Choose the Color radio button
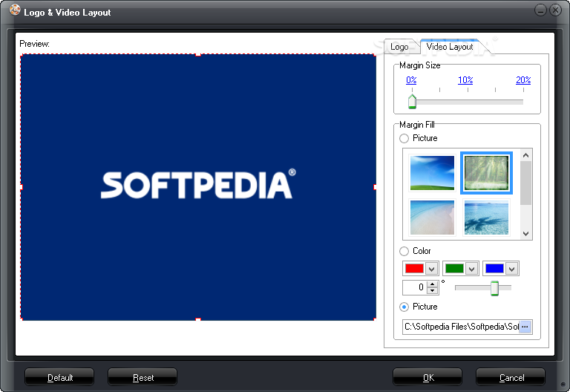Screen dimensions: 570x392 (404, 251)
